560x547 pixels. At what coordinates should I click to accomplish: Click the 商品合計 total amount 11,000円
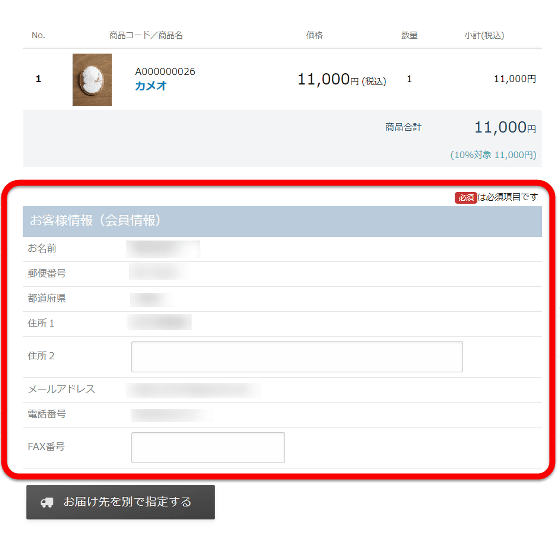[505, 127]
